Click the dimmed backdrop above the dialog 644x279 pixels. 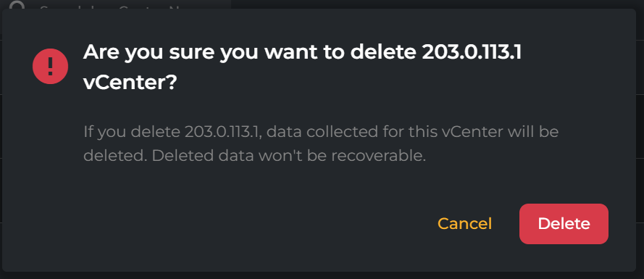click(435, 4)
